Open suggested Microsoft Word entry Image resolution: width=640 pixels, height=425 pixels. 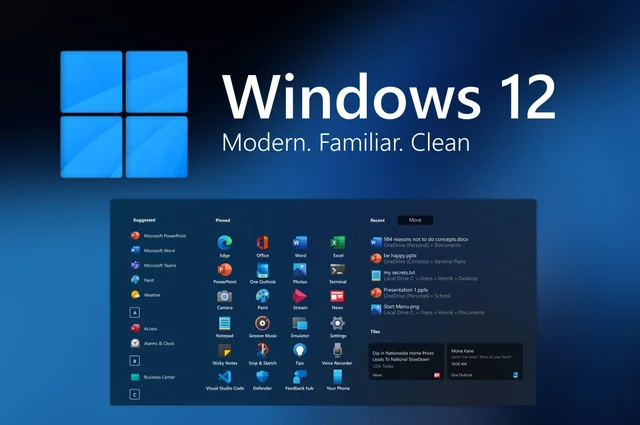coord(153,250)
